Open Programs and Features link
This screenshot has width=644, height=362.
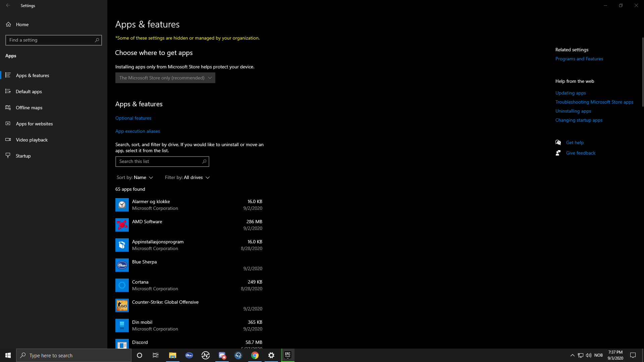[579, 59]
